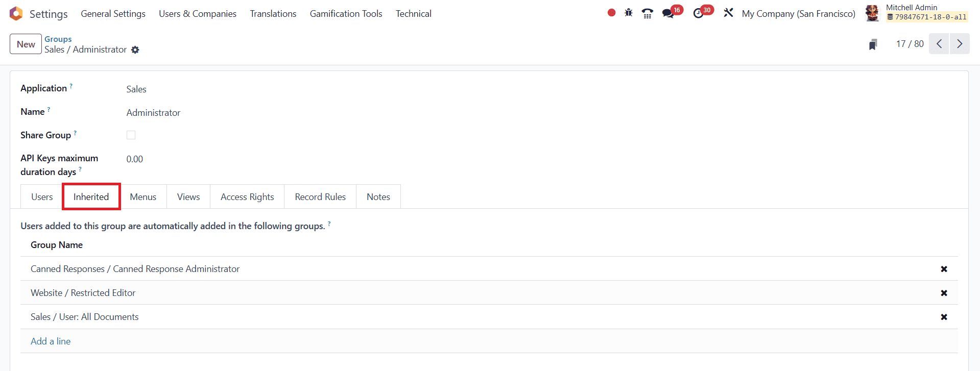The image size is (980, 371).
Task: Sort by Group Name column header
Action: point(57,245)
